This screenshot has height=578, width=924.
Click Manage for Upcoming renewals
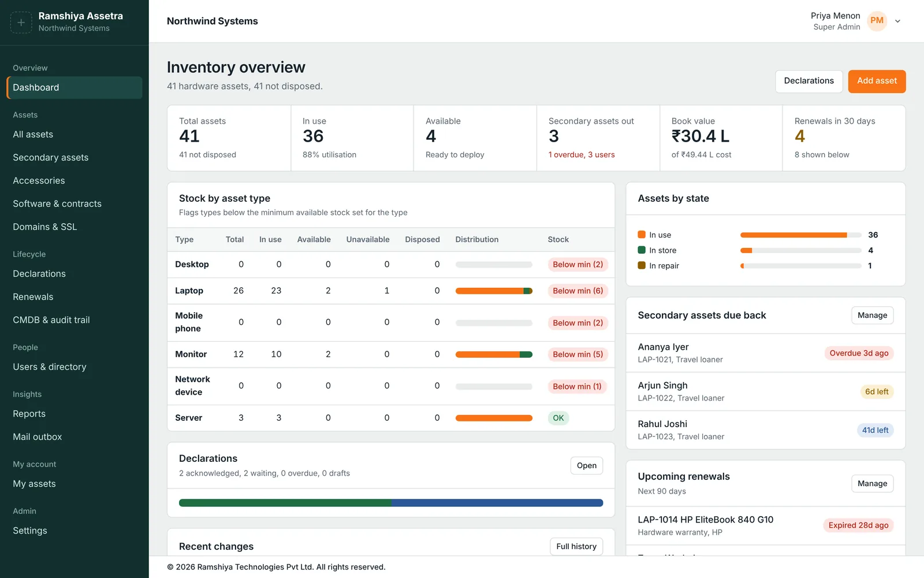(x=872, y=483)
